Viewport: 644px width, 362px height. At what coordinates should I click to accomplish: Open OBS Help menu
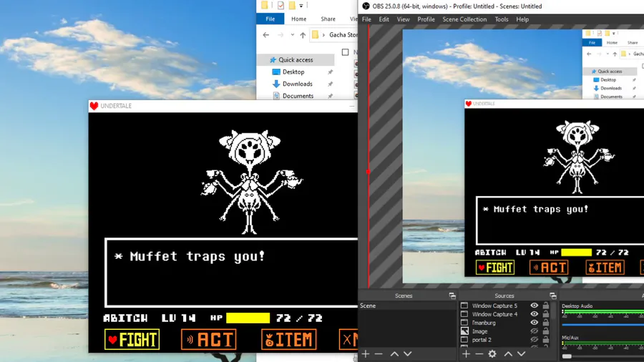(x=522, y=19)
